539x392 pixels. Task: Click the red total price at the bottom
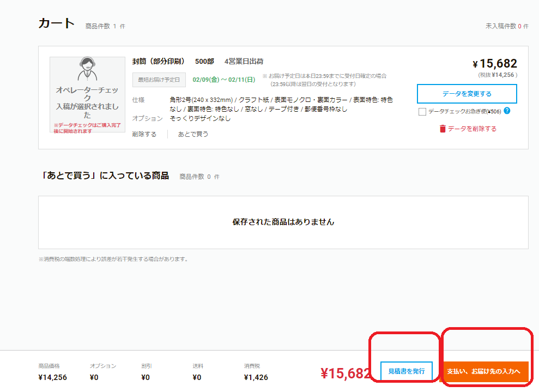pos(346,373)
